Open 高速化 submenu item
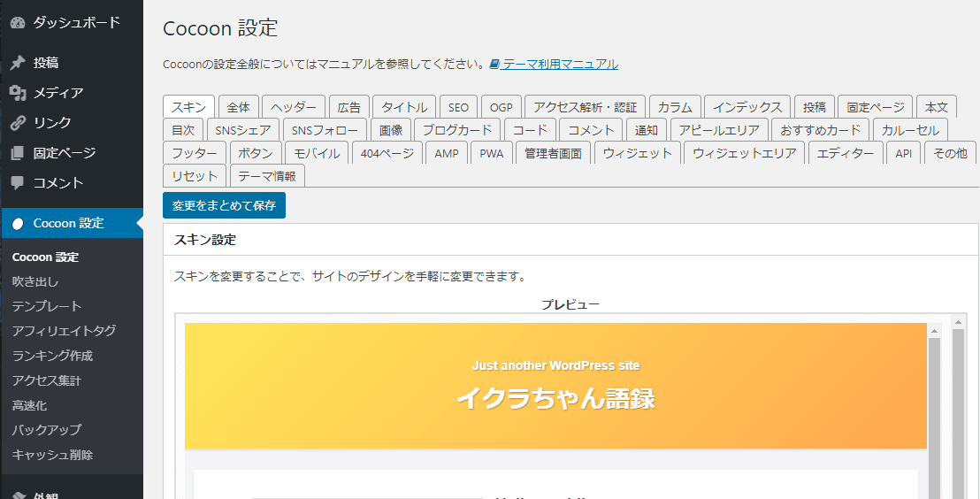This screenshot has height=499, width=980. pos(29,405)
